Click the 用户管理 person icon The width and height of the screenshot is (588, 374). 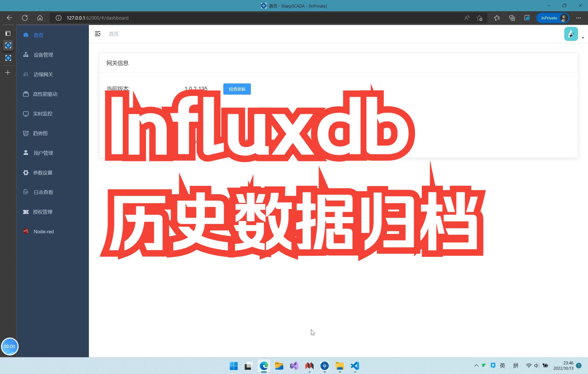26,153
